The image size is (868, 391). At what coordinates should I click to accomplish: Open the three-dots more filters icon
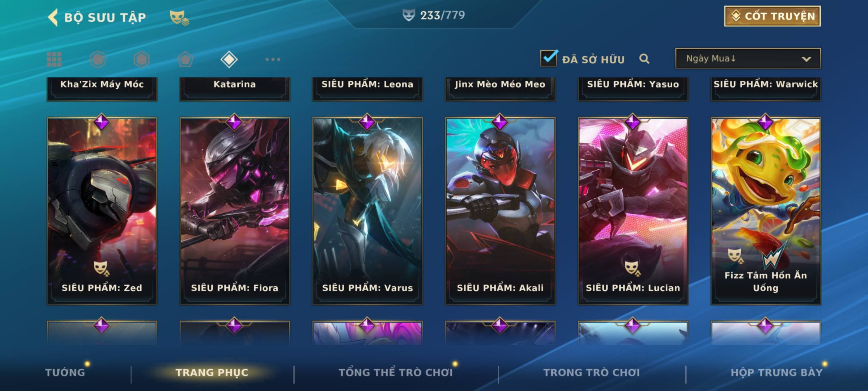[x=273, y=59]
